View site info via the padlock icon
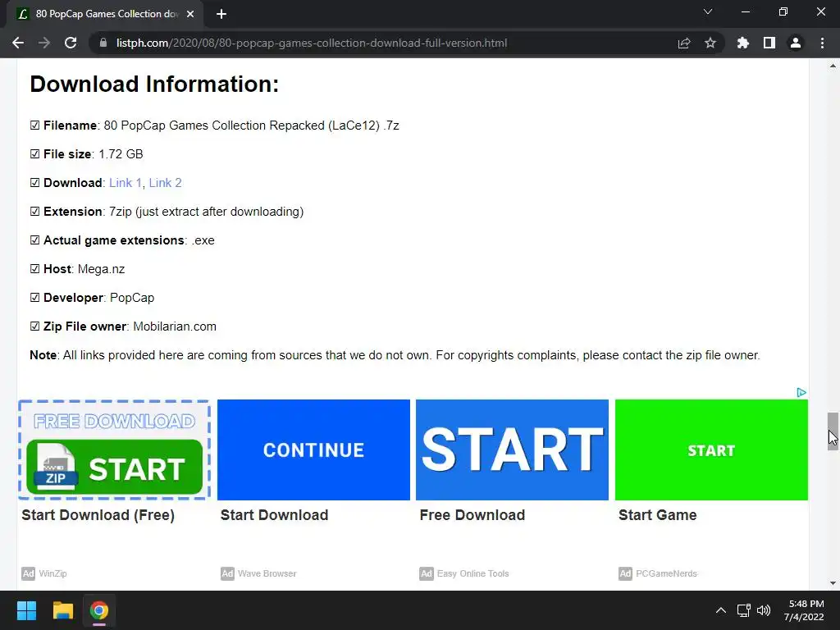Screen dimensions: 840x630 pos(103,43)
